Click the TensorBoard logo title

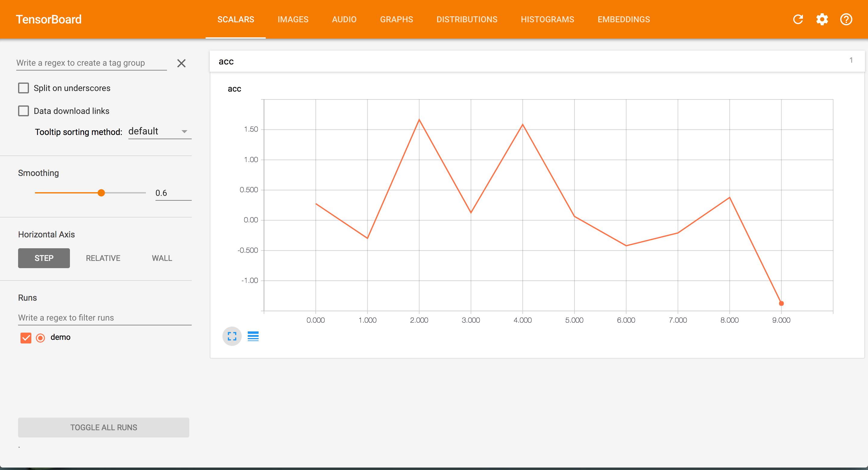[49, 19]
